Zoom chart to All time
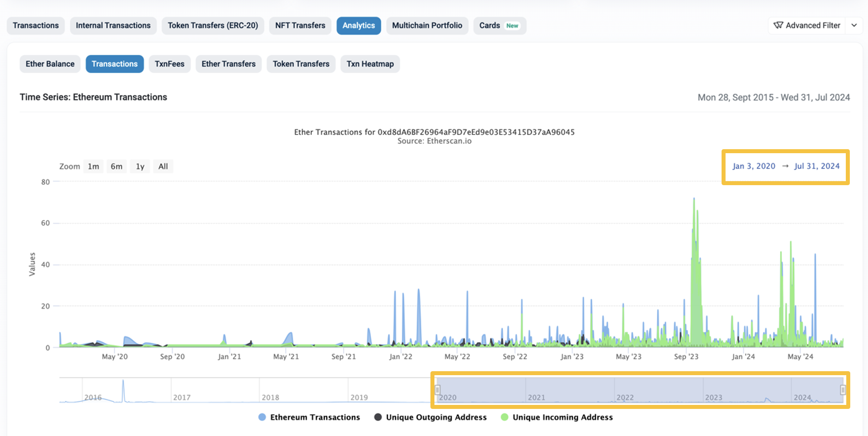This screenshot has width=868, height=436. click(163, 166)
